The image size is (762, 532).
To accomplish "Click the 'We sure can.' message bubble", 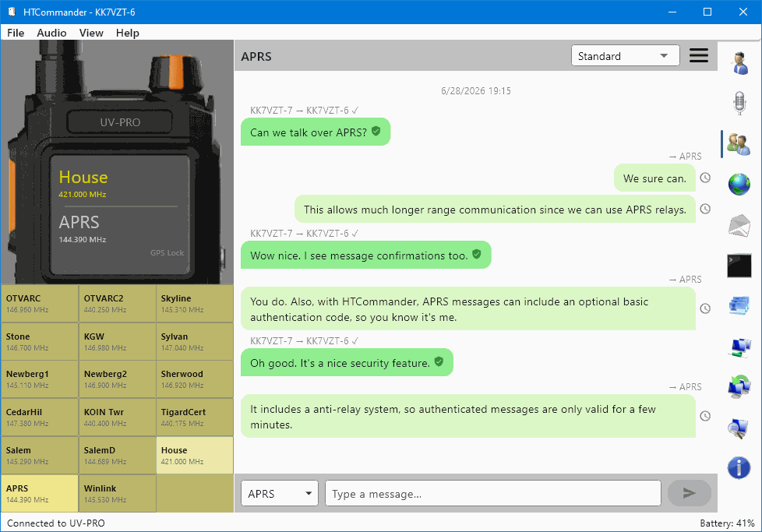I will (654, 178).
